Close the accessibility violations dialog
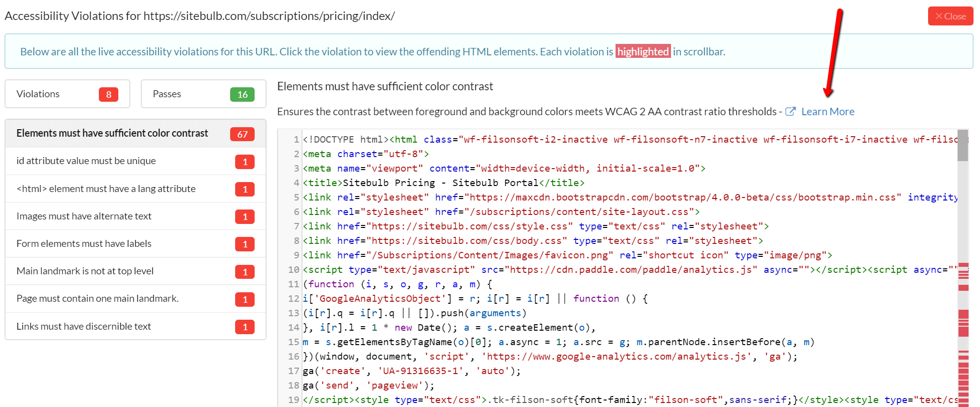 950,16
